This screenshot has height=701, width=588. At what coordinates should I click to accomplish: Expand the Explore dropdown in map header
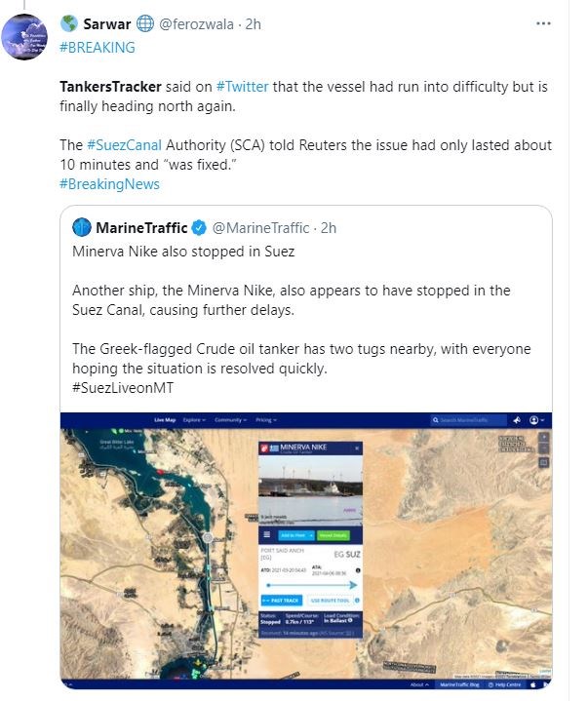(191, 420)
